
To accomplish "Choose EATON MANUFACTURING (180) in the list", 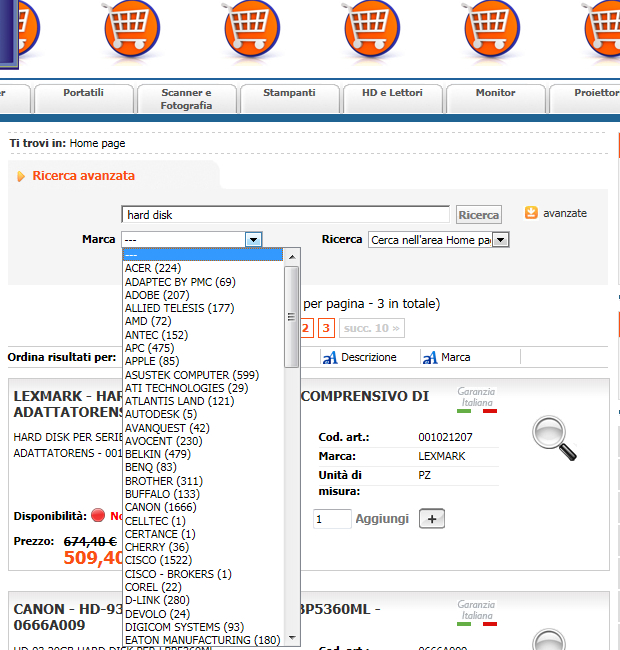I will [x=203, y=640].
